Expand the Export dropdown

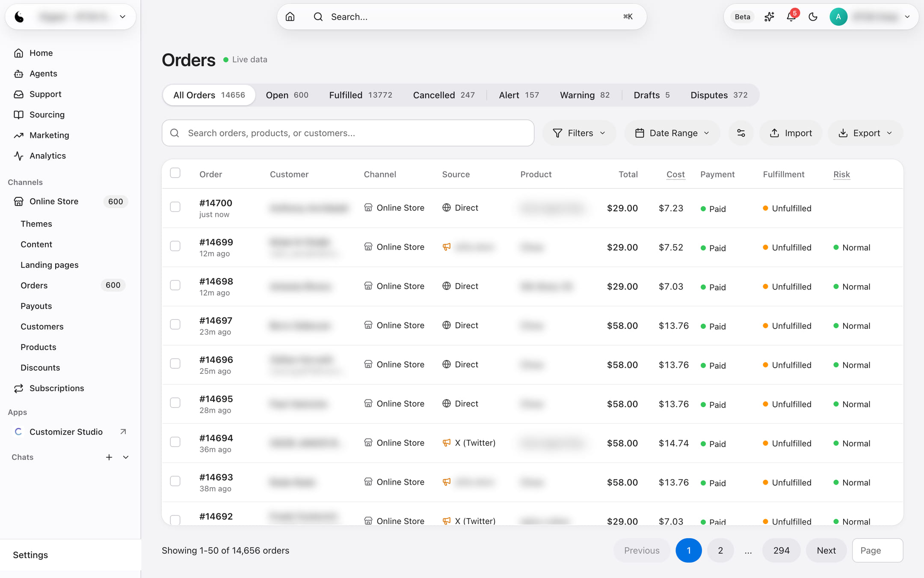[865, 133]
